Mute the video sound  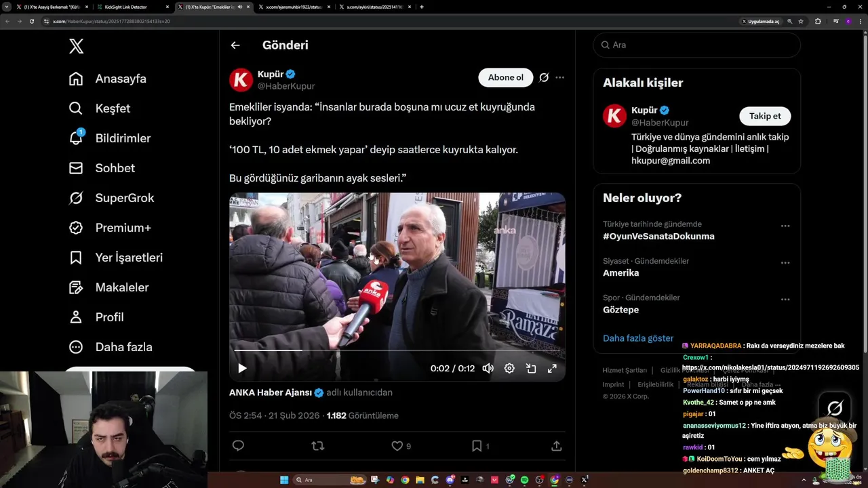[x=488, y=369]
